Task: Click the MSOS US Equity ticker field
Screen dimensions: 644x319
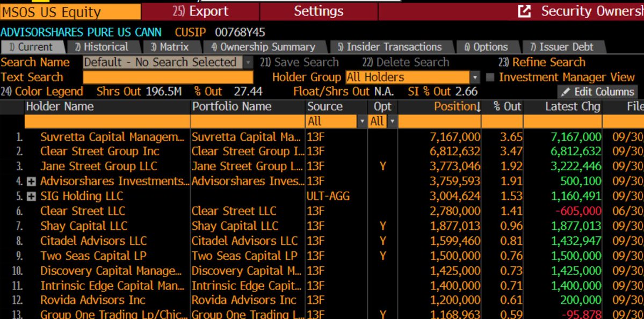Action: coord(70,12)
